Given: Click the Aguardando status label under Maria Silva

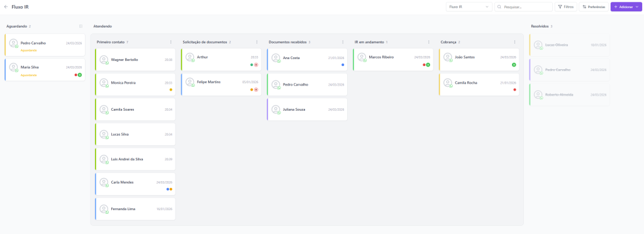Looking at the screenshot, I should (x=29, y=75).
